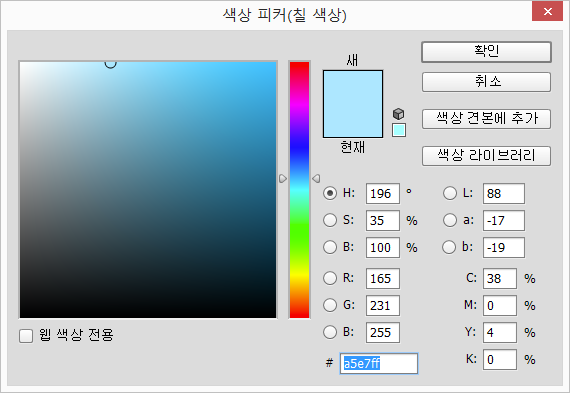Select the B brightness radio button
Screen dimensions: 570x393
[330, 247]
